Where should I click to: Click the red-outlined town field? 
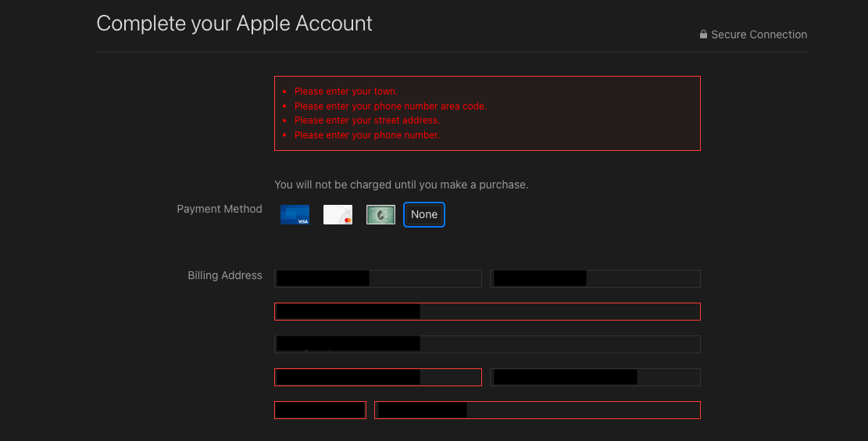(377, 377)
